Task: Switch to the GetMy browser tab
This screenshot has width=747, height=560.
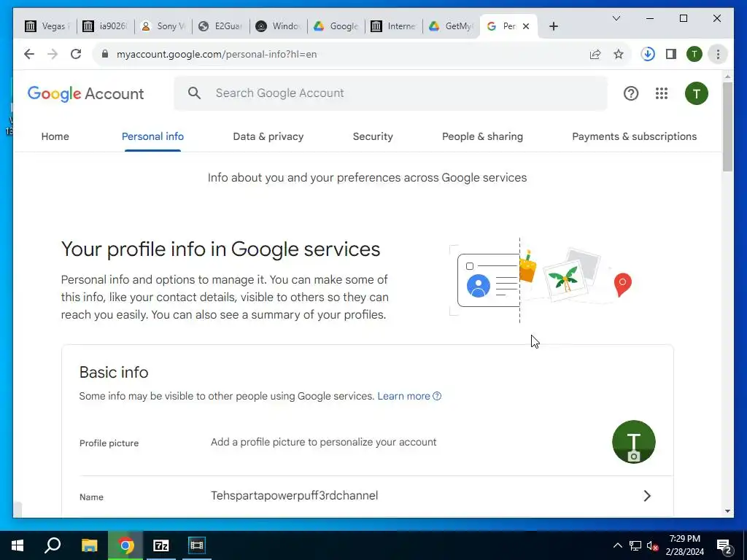Action: point(451,26)
